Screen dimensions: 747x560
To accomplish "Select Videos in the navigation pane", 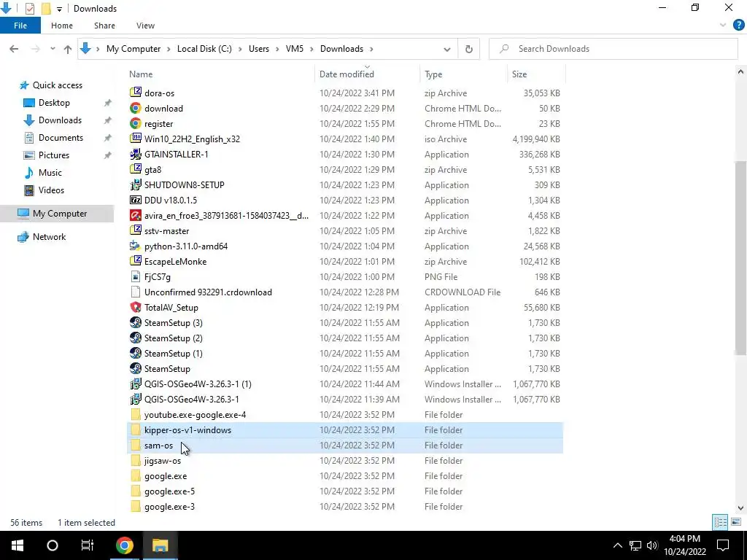I will point(51,190).
